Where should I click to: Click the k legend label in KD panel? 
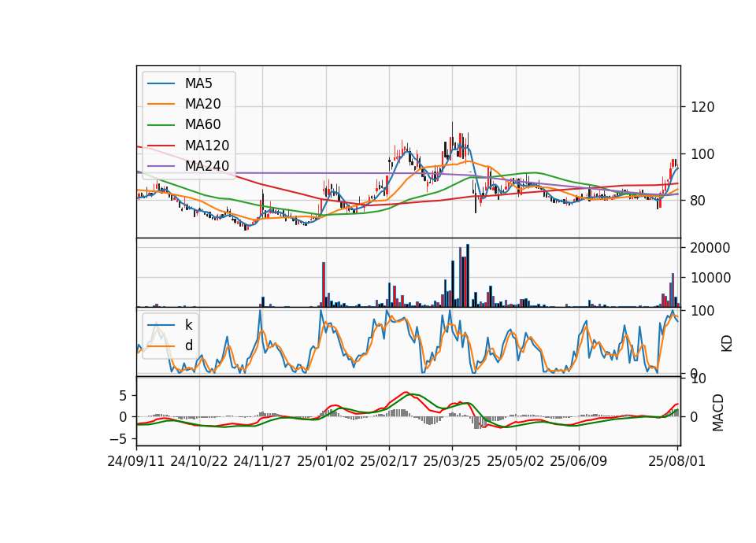point(188,325)
